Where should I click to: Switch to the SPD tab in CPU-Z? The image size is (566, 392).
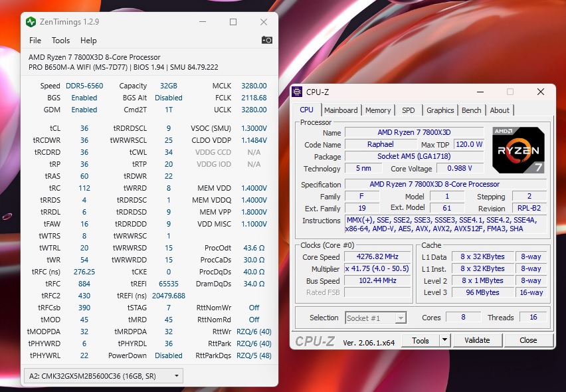(409, 110)
